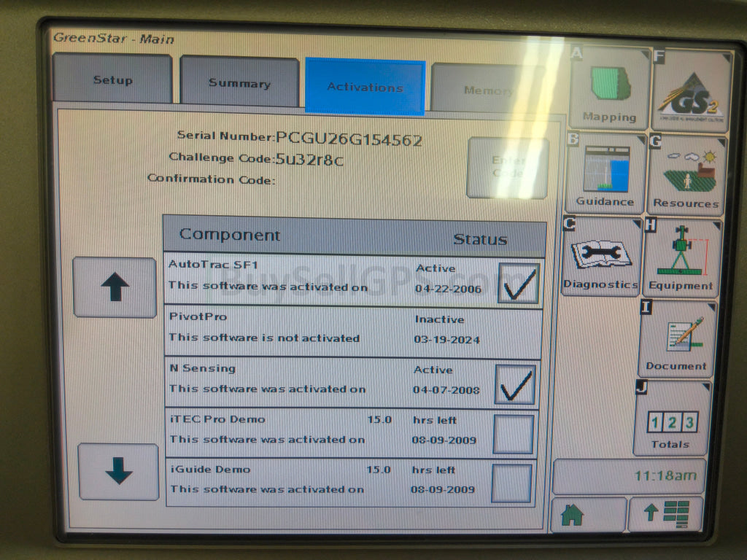Screen dimensions: 747x560
Task: Move the component list up with arrow
Action: pyautogui.click(x=115, y=287)
